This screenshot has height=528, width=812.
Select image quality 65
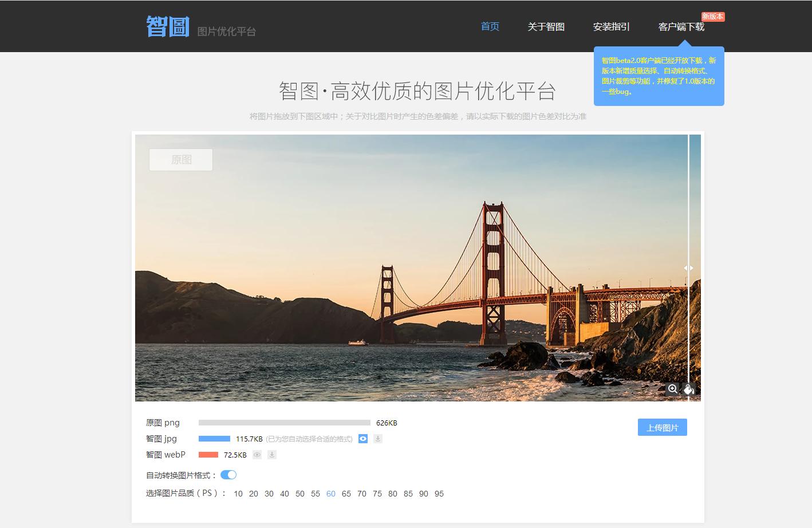pos(346,494)
